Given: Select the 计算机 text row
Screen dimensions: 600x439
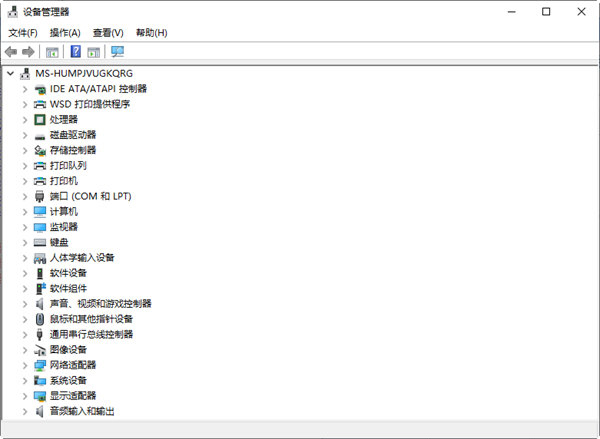Looking at the screenshot, I should 64,212.
